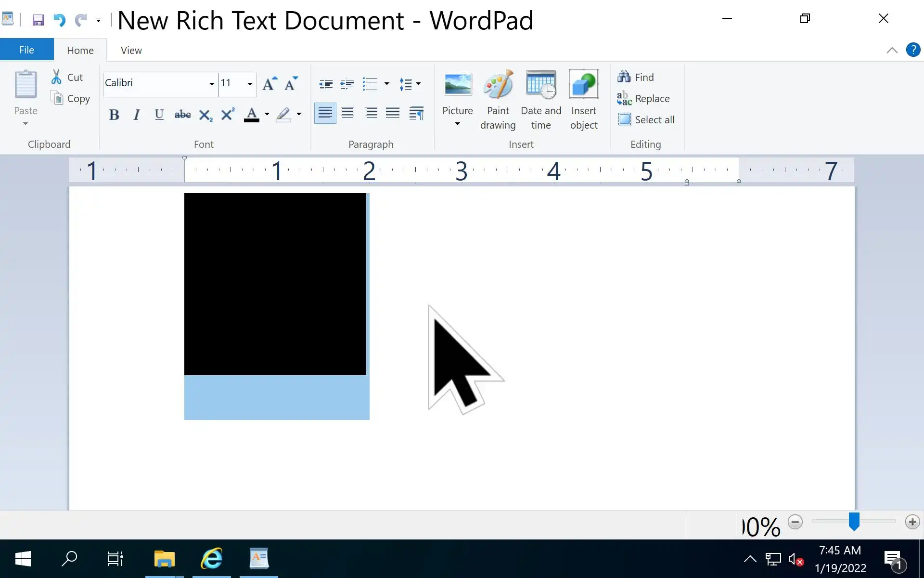Click the zoom slider handle
This screenshot has width=924, height=578.
(x=854, y=521)
